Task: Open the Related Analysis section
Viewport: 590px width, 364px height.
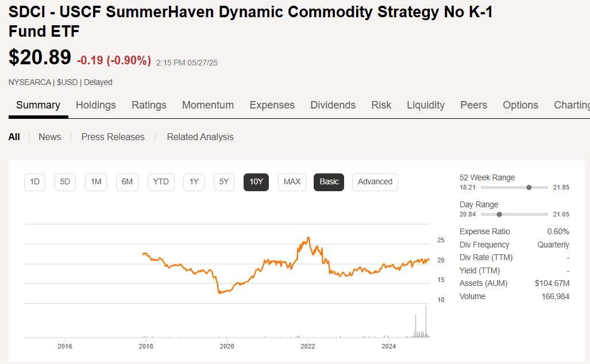Action: coord(200,137)
